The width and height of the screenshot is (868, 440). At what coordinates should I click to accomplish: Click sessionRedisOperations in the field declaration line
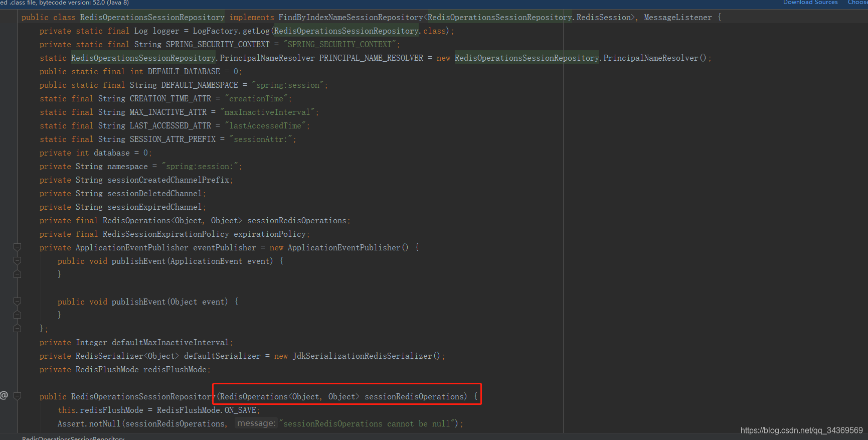(x=297, y=221)
